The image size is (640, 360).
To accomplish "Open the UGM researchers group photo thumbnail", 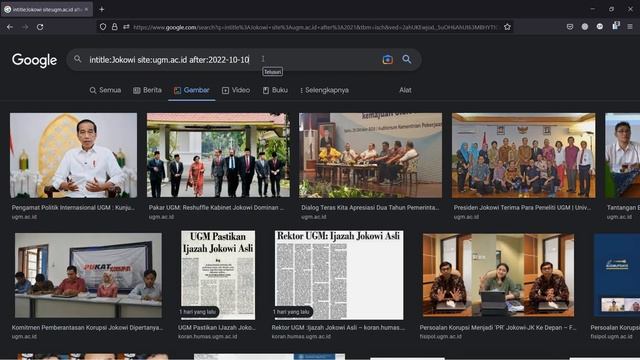I will pos(524,155).
